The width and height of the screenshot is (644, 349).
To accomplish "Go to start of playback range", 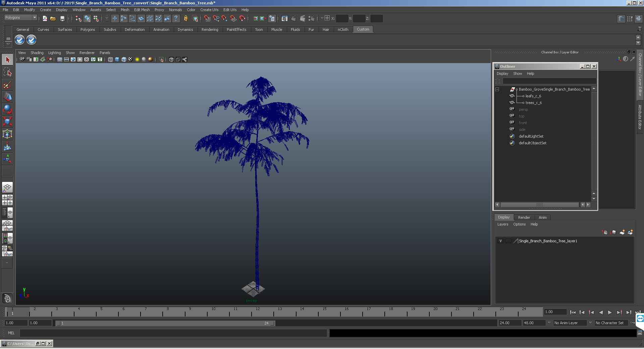I will (573, 312).
